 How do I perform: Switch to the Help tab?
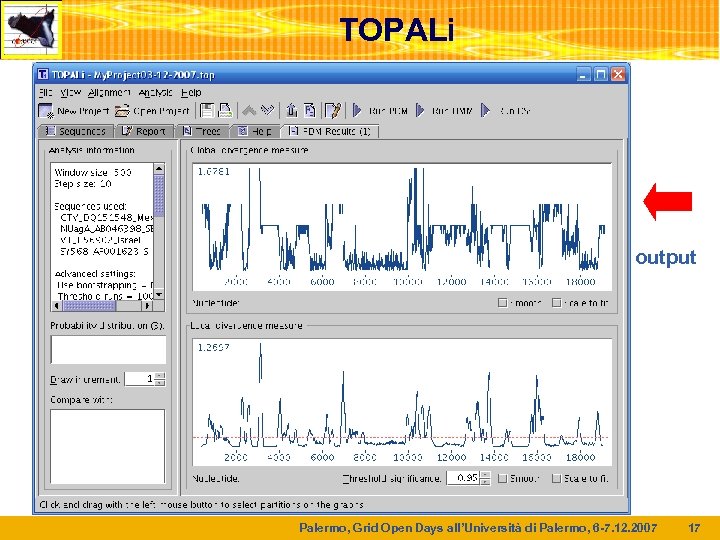click(255, 131)
